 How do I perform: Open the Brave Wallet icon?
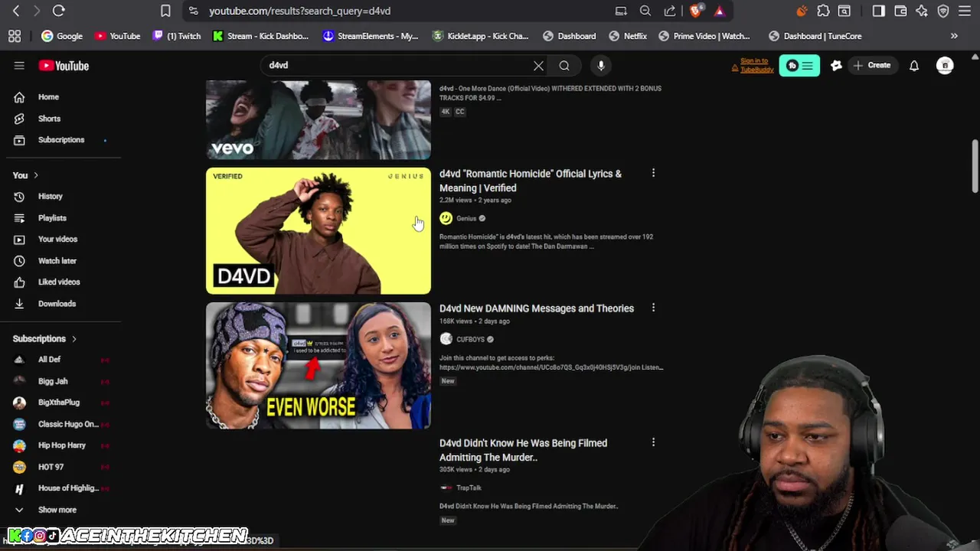point(900,11)
